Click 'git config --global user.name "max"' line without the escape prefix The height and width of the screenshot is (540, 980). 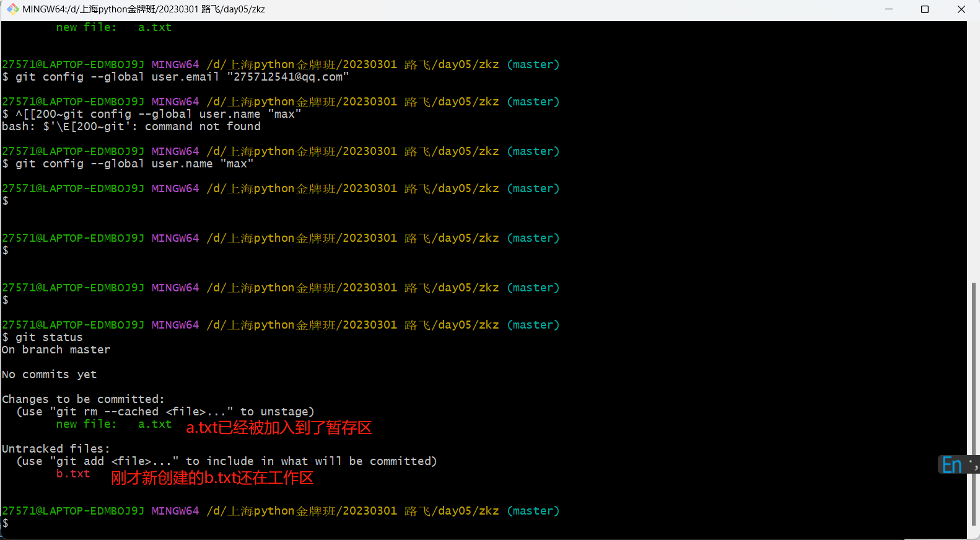pyautogui.click(x=128, y=164)
